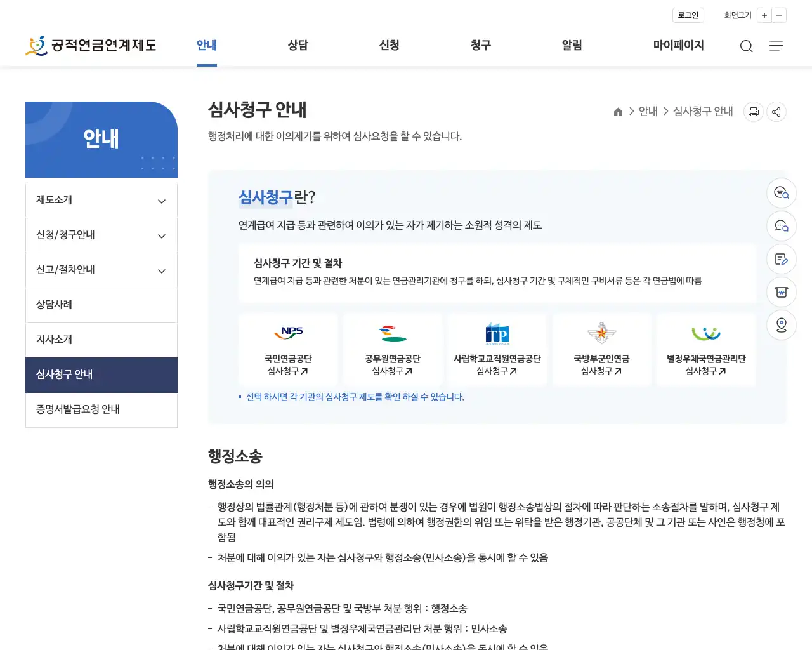Screen dimensions: 812x650
Task: Open the chat consultation floating icon
Action: coord(781,226)
